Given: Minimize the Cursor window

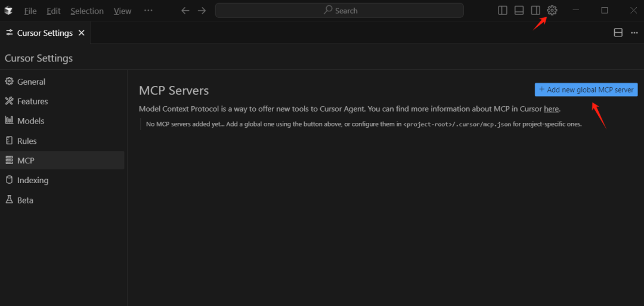Looking at the screenshot, I should [x=576, y=11].
